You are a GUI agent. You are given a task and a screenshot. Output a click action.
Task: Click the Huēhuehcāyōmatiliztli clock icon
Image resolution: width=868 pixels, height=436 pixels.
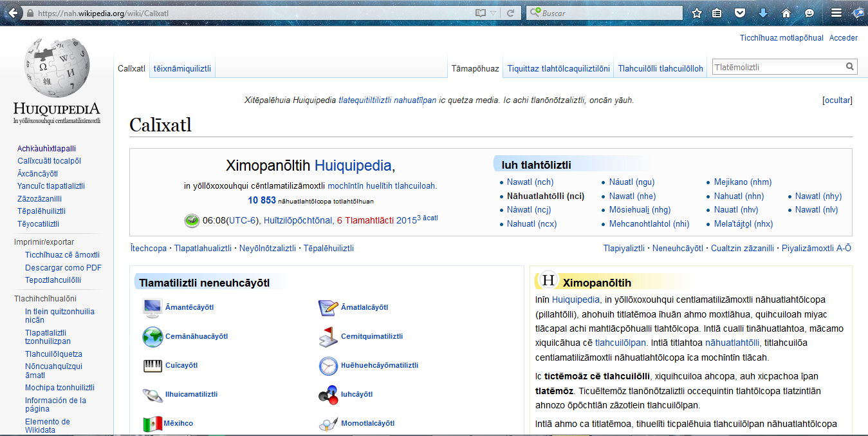328,366
